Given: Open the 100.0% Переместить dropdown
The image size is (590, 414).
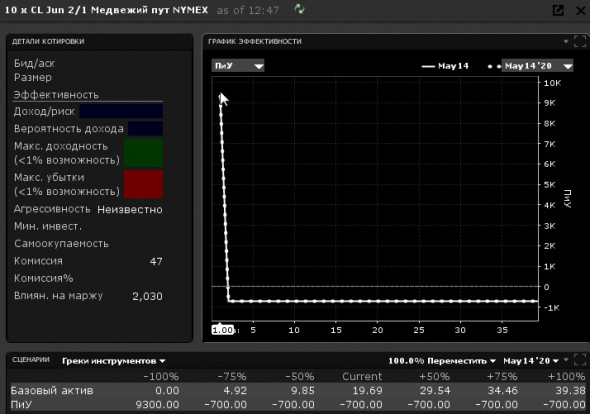Looking at the screenshot, I should (x=442, y=361).
